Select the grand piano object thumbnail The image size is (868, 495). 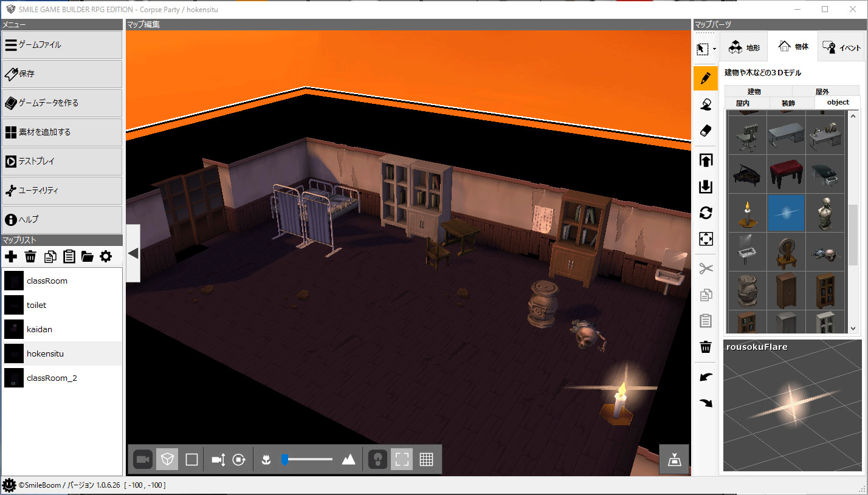(x=748, y=174)
